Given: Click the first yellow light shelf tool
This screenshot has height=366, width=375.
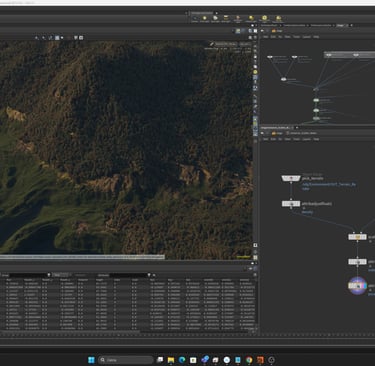Looking at the screenshot, I should (204, 19).
